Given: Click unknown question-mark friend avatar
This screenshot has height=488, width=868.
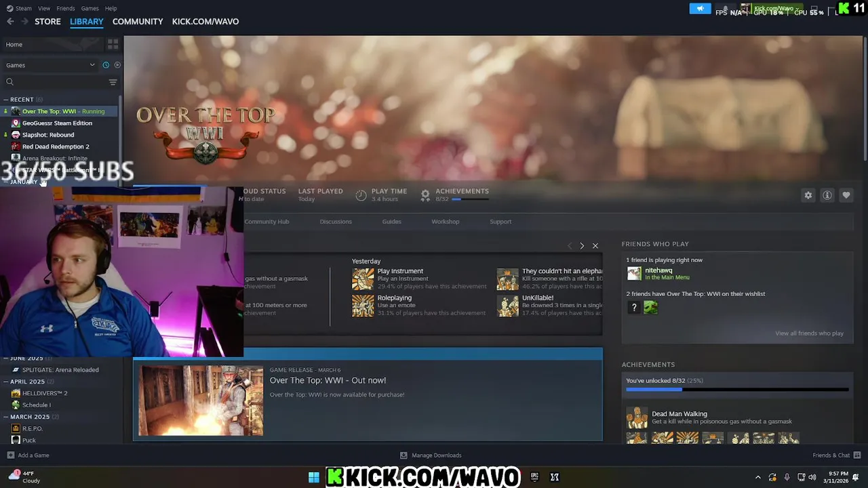Looking at the screenshot, I should tap(634, 308).
